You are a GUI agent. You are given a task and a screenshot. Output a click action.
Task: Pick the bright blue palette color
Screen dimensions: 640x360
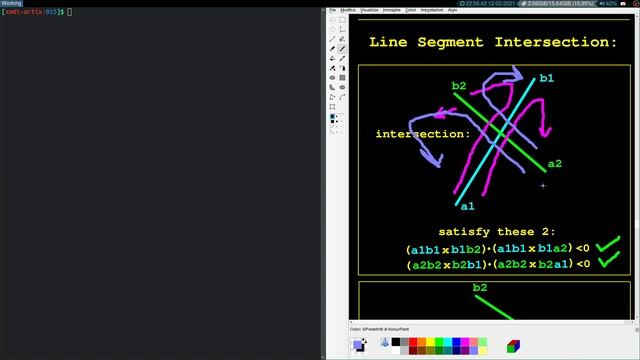(x=456, y=342)
